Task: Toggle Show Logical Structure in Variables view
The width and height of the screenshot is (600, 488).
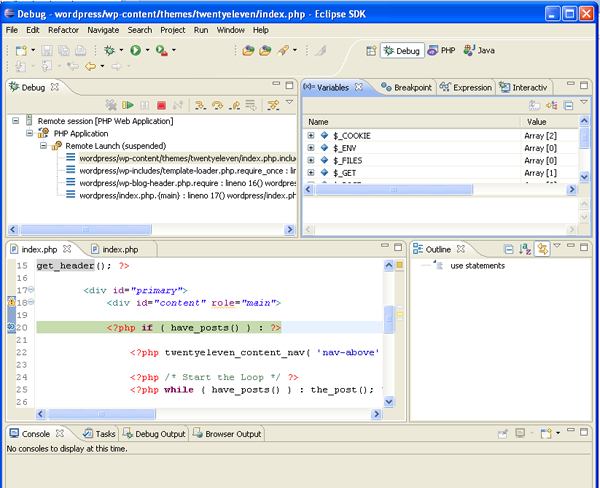Action: point(551,105)
